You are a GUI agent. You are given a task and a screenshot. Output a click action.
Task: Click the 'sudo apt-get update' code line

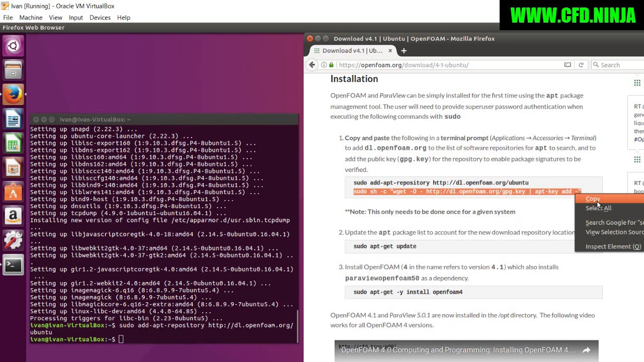click(385, 246)
